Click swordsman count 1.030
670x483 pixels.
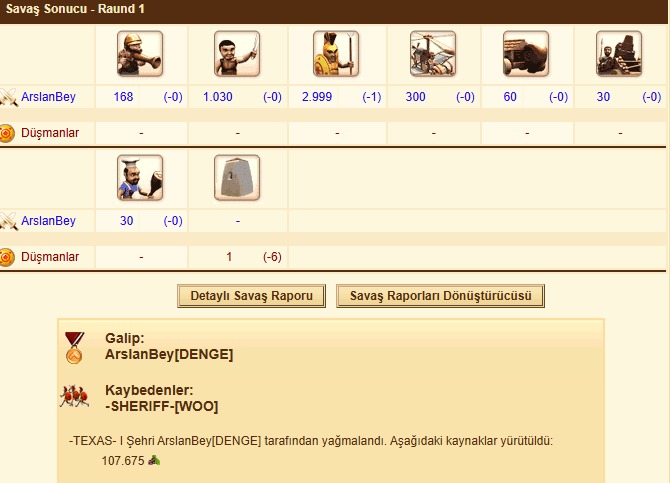click(217, 97)
